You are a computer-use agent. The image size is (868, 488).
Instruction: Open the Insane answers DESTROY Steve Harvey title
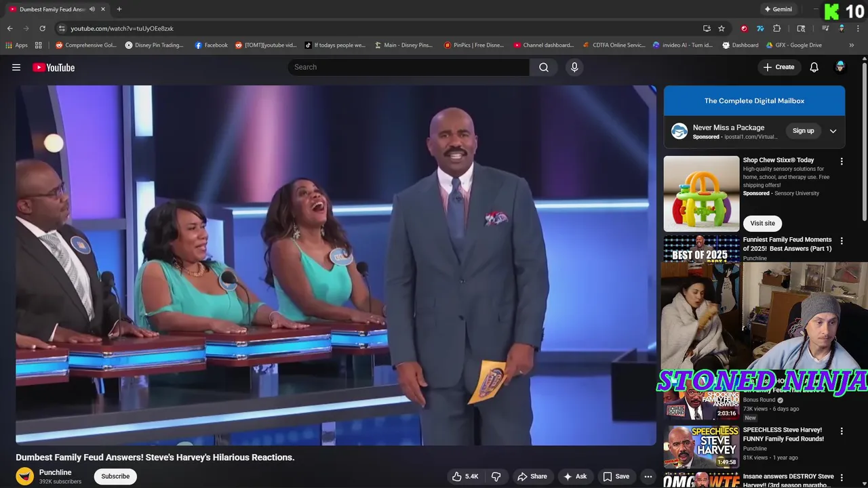tap(788, 481)
